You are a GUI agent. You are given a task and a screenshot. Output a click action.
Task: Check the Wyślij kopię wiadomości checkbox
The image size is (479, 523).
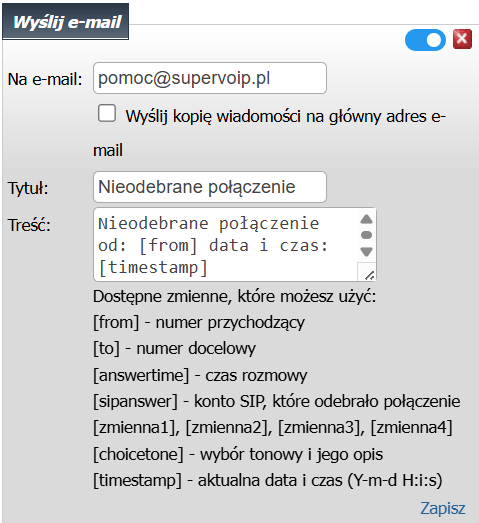tap(107, 113)
